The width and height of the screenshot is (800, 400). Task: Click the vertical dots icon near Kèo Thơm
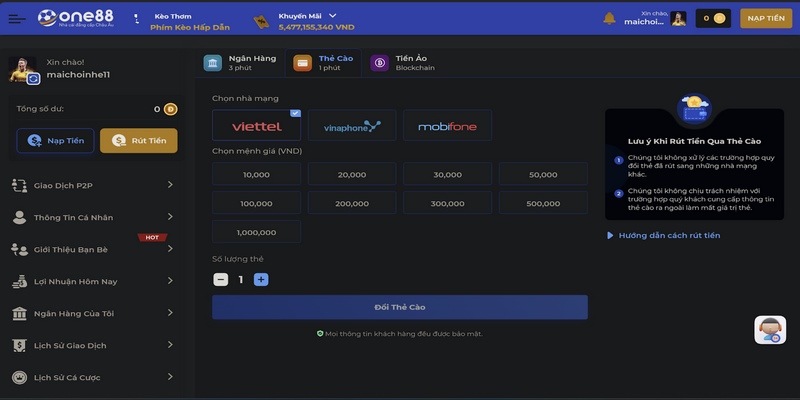coord(136,19)
